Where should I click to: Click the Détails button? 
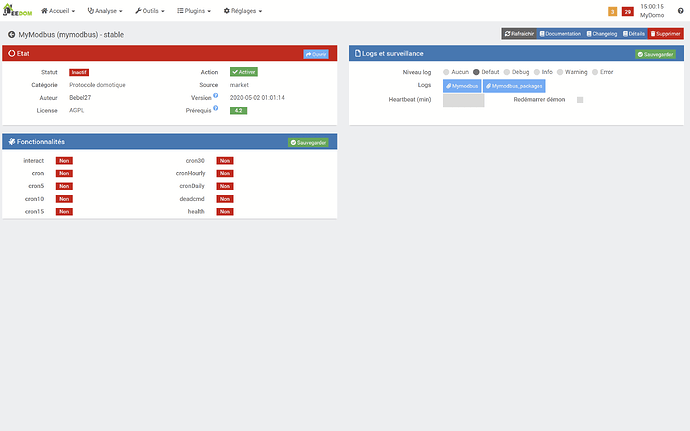coord(634,34)
